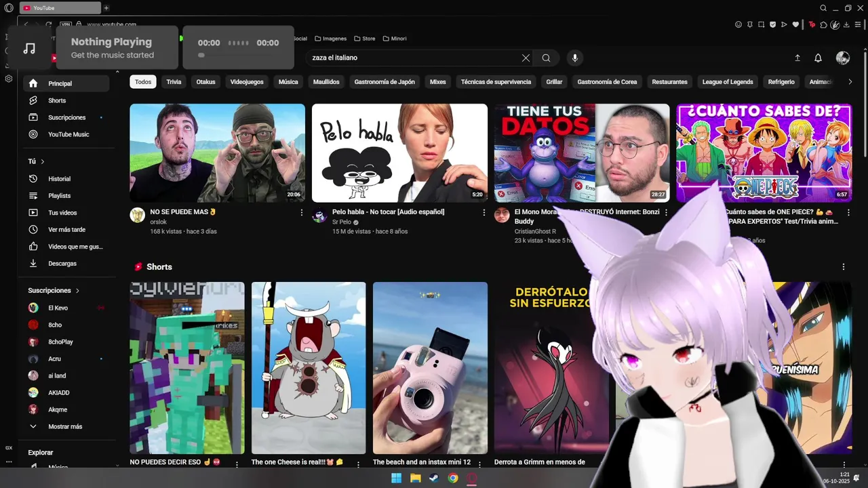The width and height of the screenshot is (868, 488).
Task: Select the Música filter chip
Action: (288, 82)
